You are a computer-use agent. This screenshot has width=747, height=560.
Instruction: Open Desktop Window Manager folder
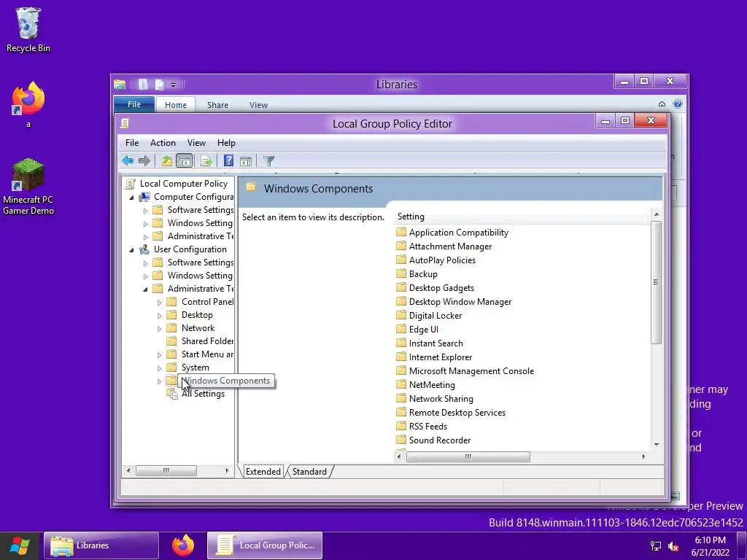(454, 301)
